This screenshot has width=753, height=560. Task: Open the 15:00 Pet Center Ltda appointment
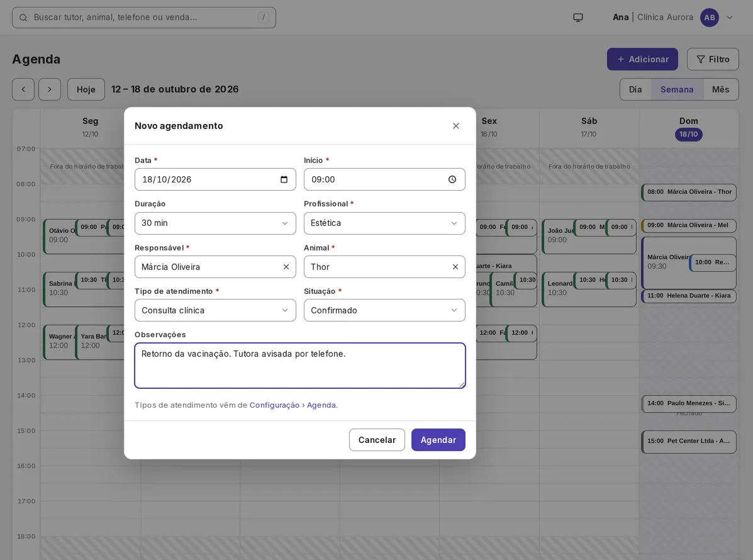pyautogui.click(x=689, y=441)
